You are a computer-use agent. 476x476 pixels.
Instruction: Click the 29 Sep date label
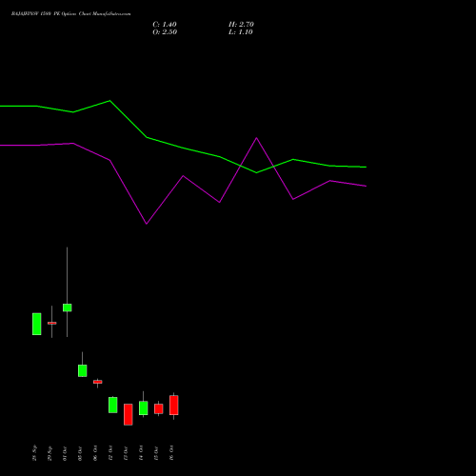(x=50, y=453)
